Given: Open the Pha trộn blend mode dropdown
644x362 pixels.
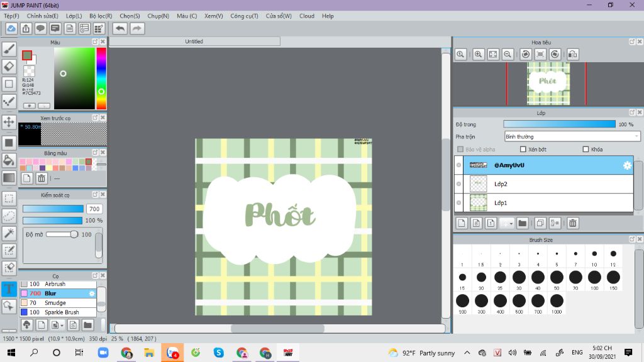Looking at the screenshot, I should click(572, 136).
